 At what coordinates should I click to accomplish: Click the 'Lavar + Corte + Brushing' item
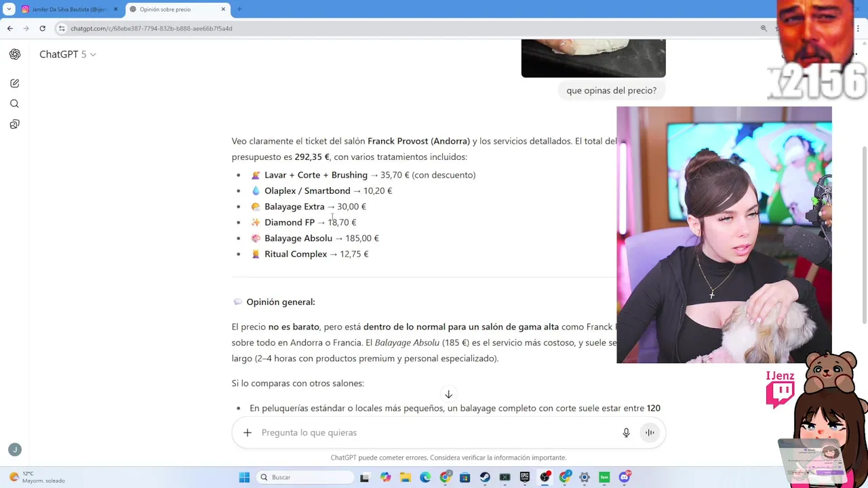(316, 175)
